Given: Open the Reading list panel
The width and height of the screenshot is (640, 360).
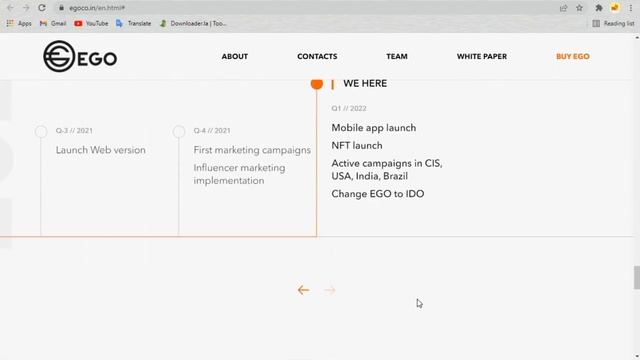Looking at the screenshot, I should click(x=613, y=24).
